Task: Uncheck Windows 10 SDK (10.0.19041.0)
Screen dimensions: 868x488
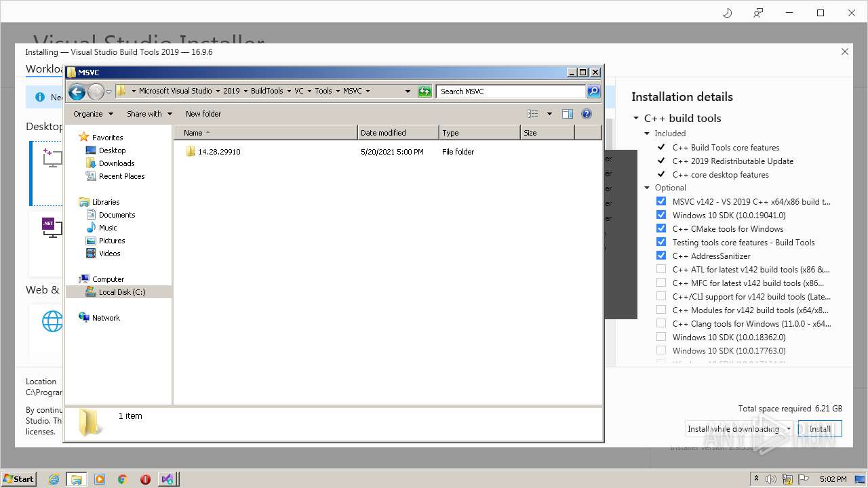Action: tap(661, 215)
